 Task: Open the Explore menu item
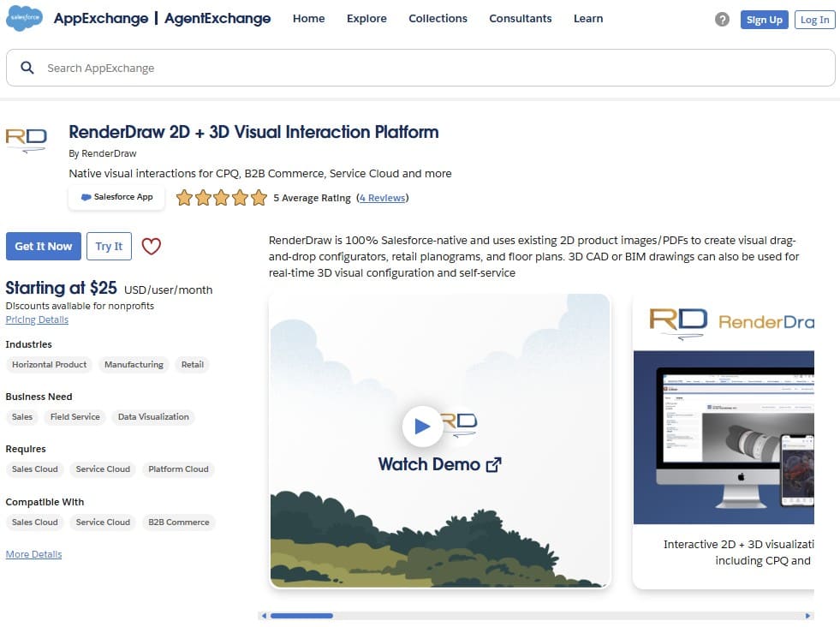[x=366, y=19]
